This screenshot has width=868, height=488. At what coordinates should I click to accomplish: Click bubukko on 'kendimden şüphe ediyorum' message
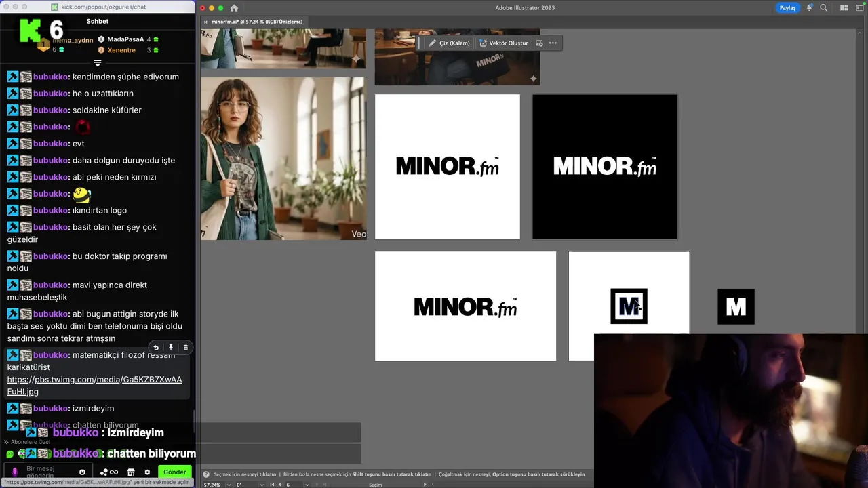click(50, 77)
